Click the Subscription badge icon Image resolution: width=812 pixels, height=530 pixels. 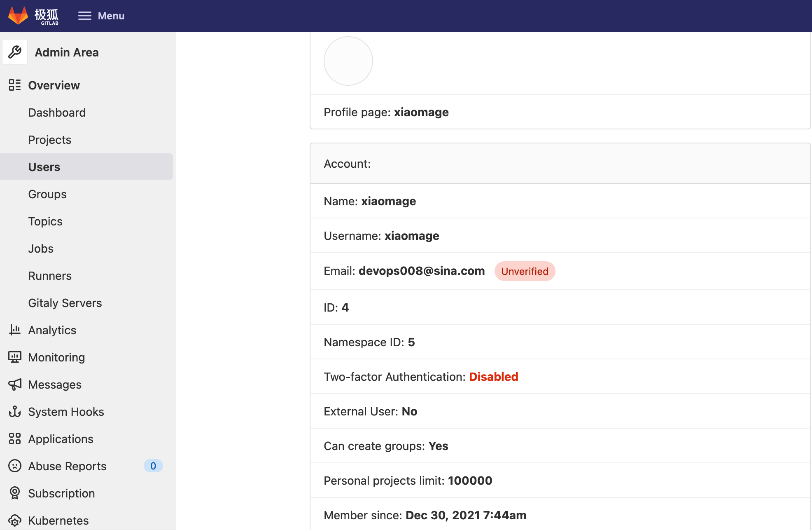(x=15, y=493)
